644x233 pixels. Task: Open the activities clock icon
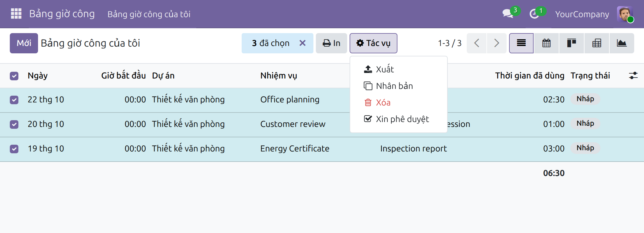534,14
